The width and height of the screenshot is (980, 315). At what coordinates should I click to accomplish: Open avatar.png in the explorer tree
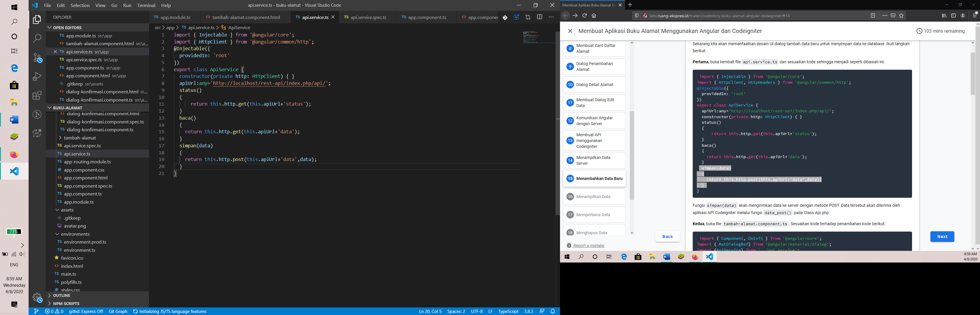(x=75, y=226)
